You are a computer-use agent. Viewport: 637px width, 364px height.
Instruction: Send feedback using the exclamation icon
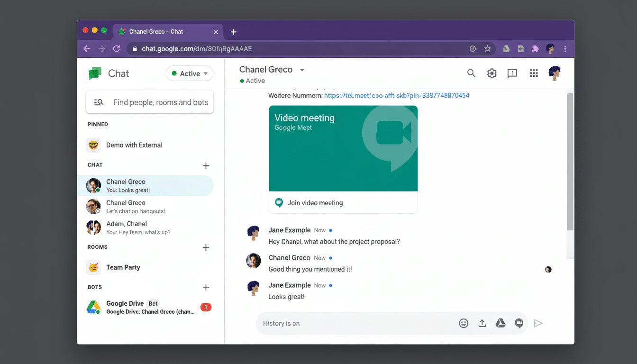point(512,73)
